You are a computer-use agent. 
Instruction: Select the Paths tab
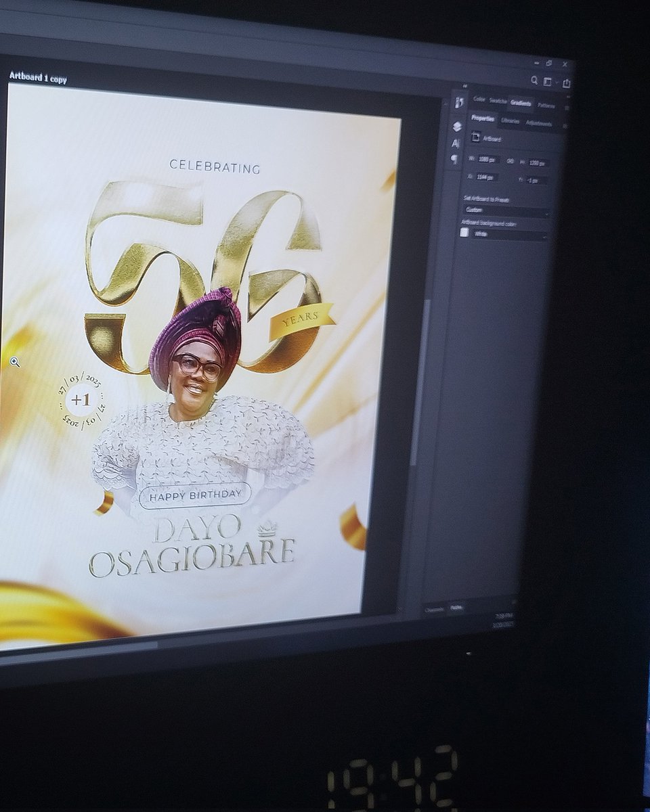click(456, 608)
